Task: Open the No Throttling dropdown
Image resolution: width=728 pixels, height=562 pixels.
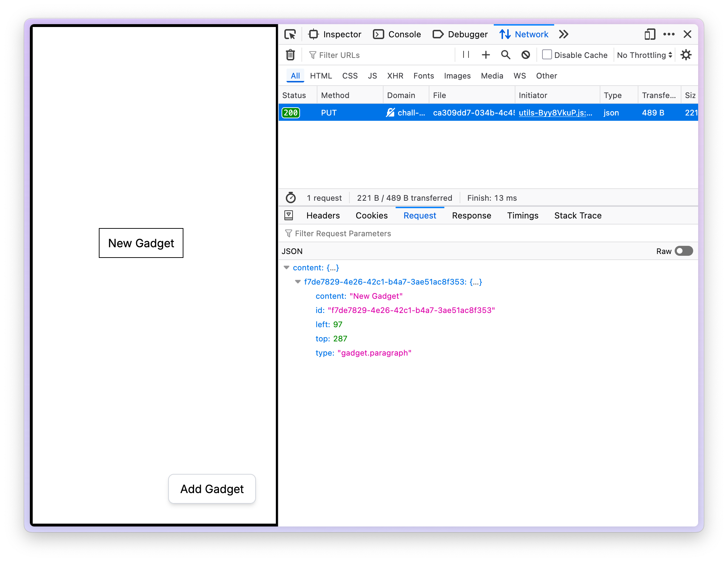Action: point(644,55)
